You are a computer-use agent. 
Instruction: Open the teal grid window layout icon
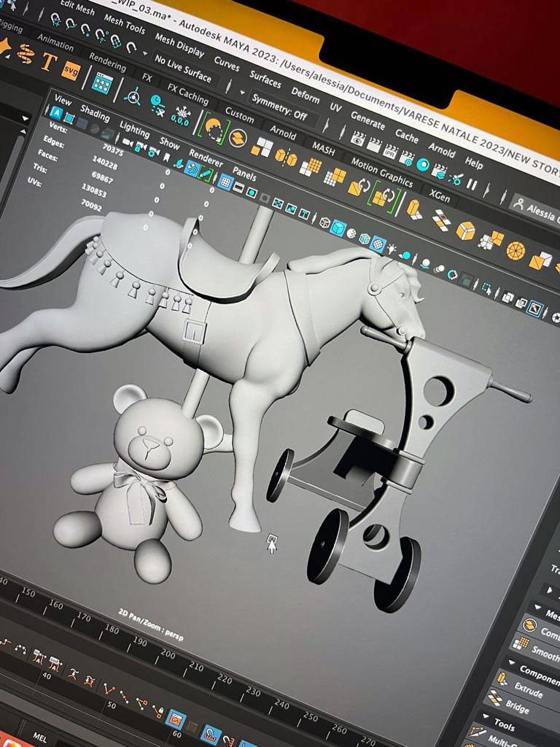(102, 83)
